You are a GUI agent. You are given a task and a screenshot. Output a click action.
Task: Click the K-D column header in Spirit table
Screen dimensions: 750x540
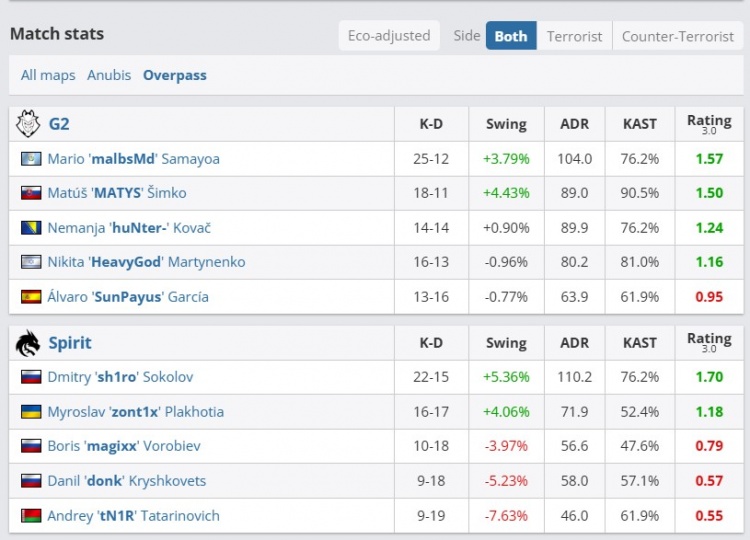(x=431, y=343)
